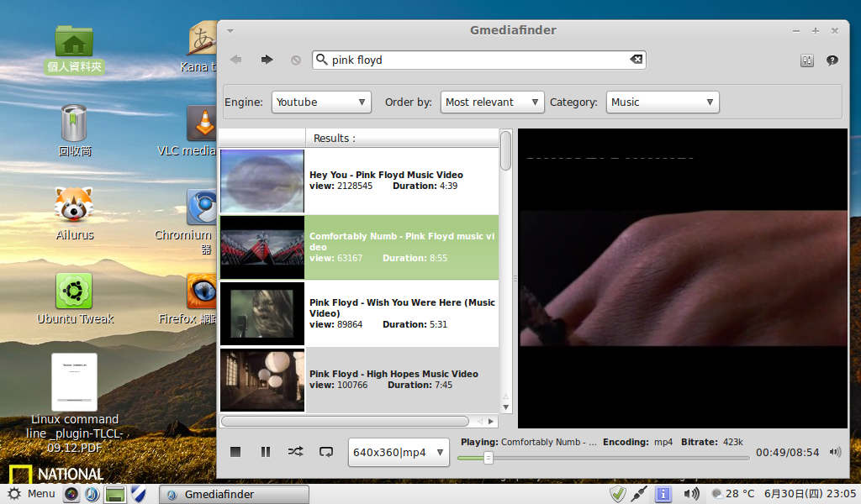Viewport: 861px width, 504px height.
Task: Go back to previous results page
Action: (236, 60)
